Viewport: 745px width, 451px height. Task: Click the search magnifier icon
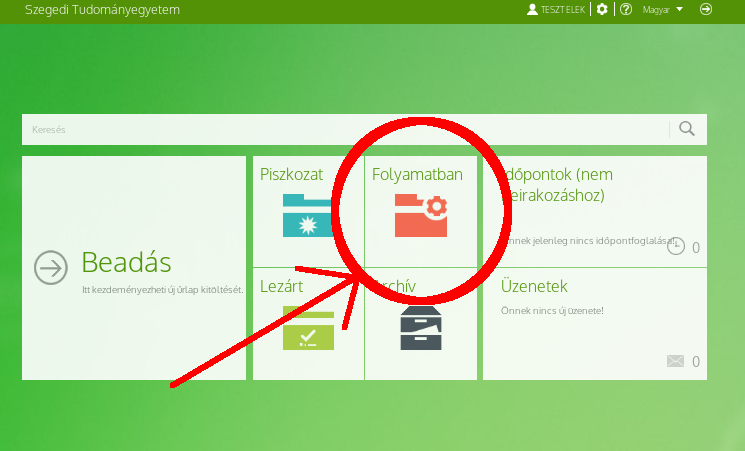point(686,129)
